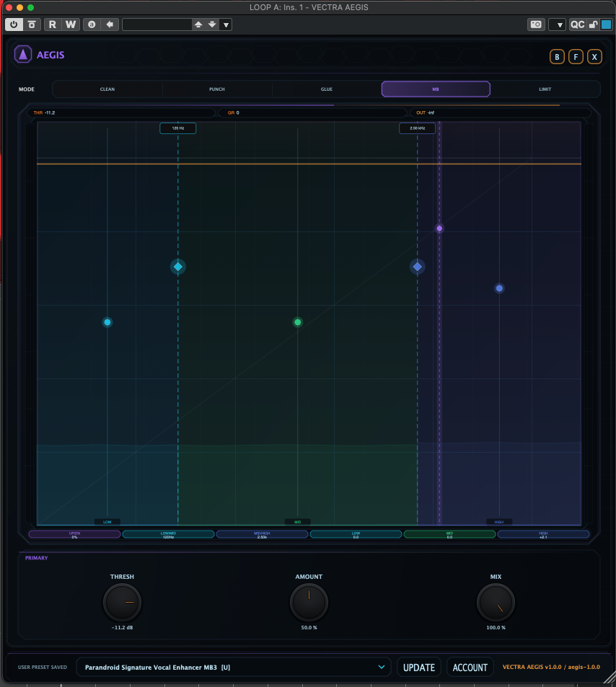Click the green MID band node
Screen dimensions: 616x687
tap(298, 322)
